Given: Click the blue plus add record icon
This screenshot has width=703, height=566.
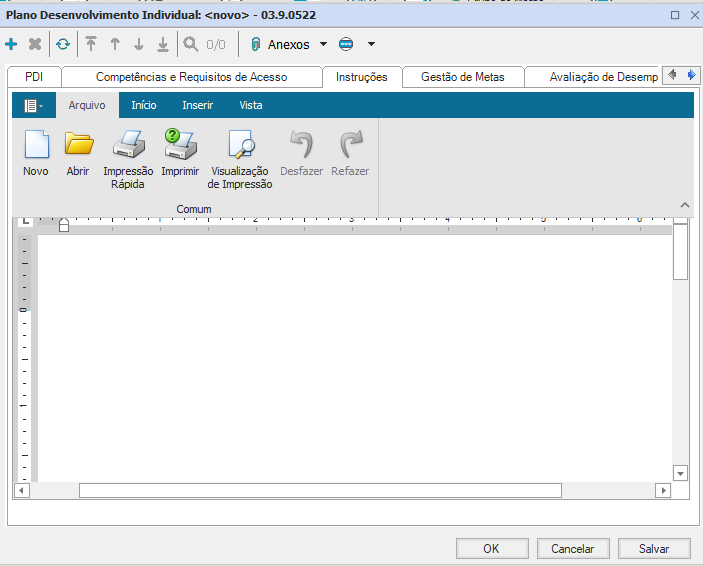Looking at the screenshot, I should (11, 45).
